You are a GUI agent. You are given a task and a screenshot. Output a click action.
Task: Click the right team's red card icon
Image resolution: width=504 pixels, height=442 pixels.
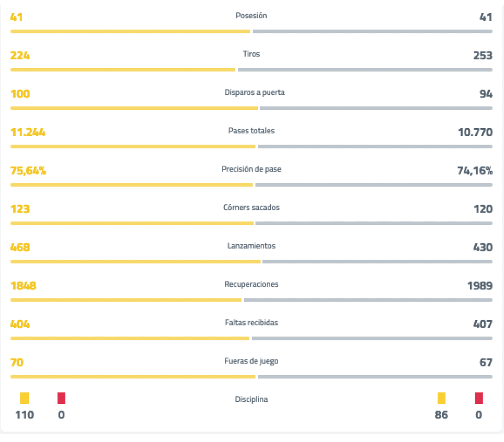click(479, 399)
